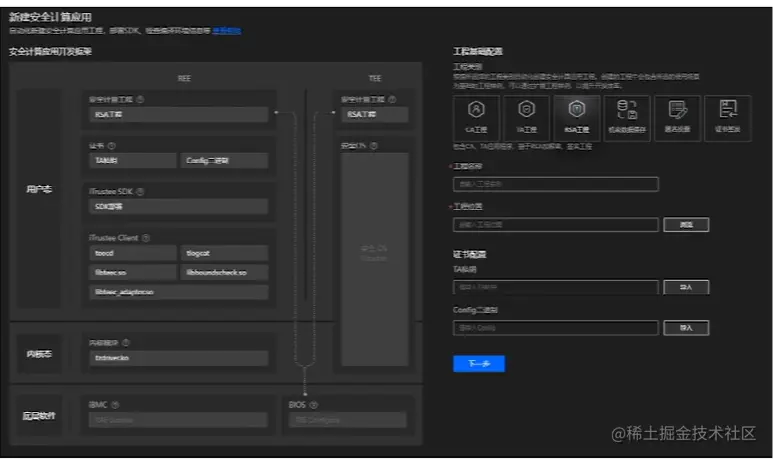Click the libboundscheck.so block
The height and width of the screenshot is (459, 773).
[224, 272]
